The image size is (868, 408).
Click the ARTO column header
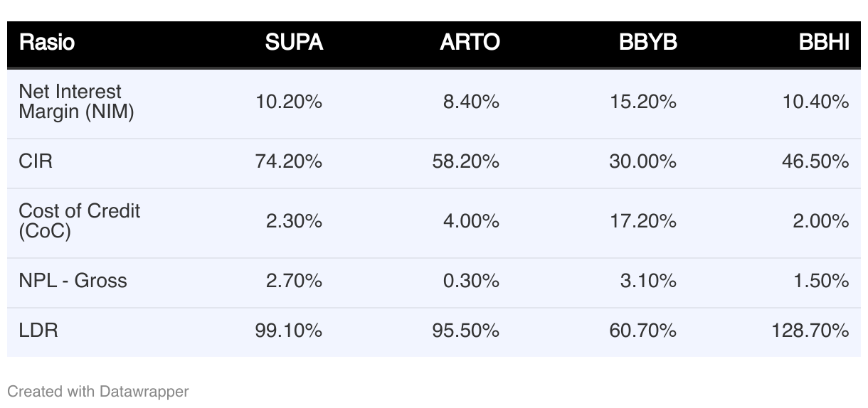coord(470,43)
